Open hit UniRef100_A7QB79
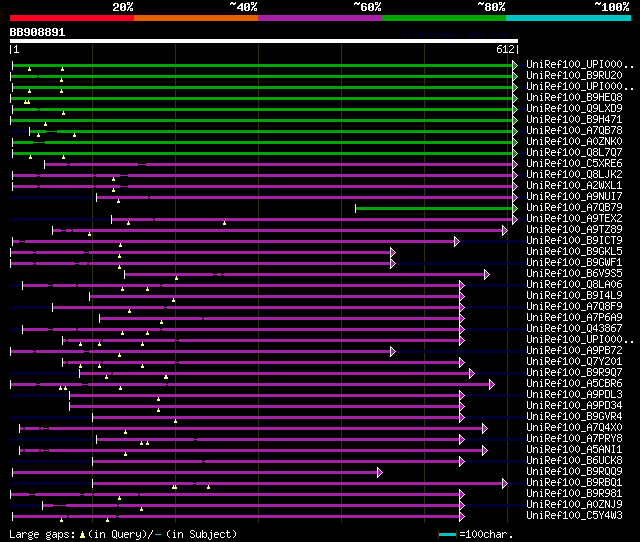Image resolution: width=640 pixels, height=542 pixels. [x=574, y=208]
